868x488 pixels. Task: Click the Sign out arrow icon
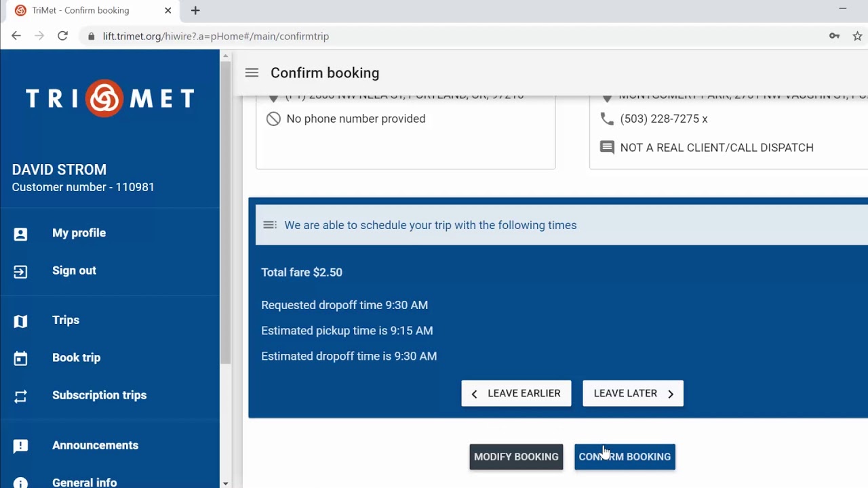(x=20, y=272)
